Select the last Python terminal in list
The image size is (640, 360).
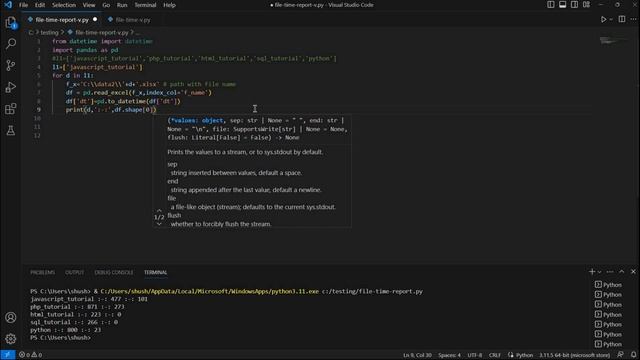609,344
